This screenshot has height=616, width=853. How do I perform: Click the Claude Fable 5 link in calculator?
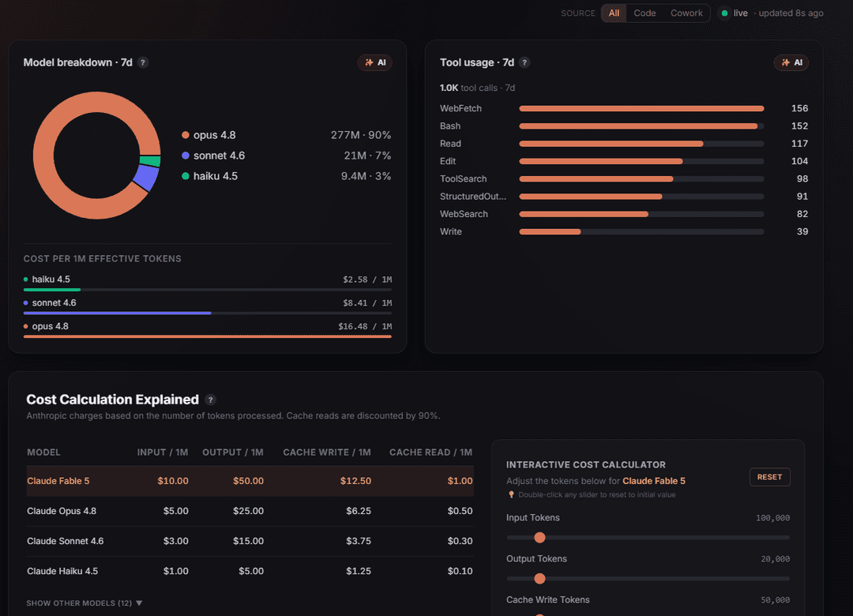pos(654,481)
